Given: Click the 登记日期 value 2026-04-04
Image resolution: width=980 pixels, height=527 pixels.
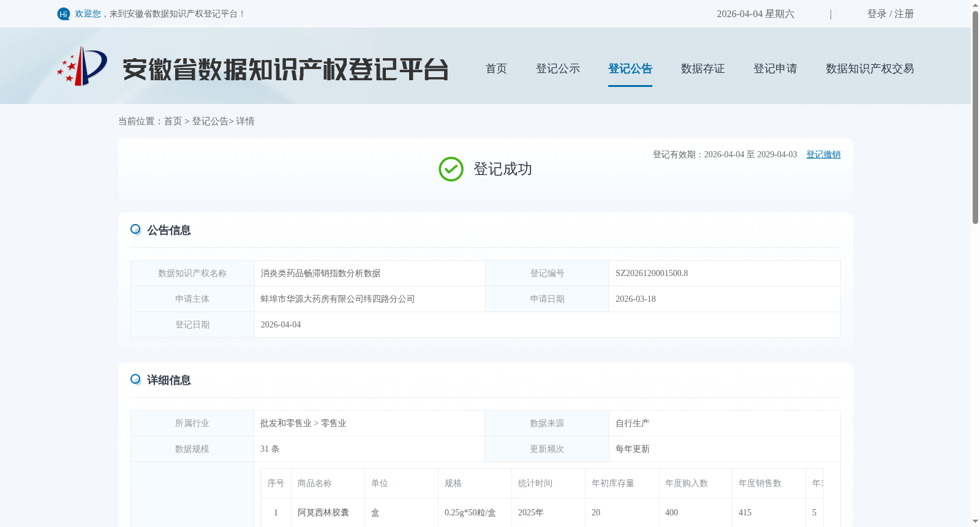Looking at the screenshot, I should [281, 324].
